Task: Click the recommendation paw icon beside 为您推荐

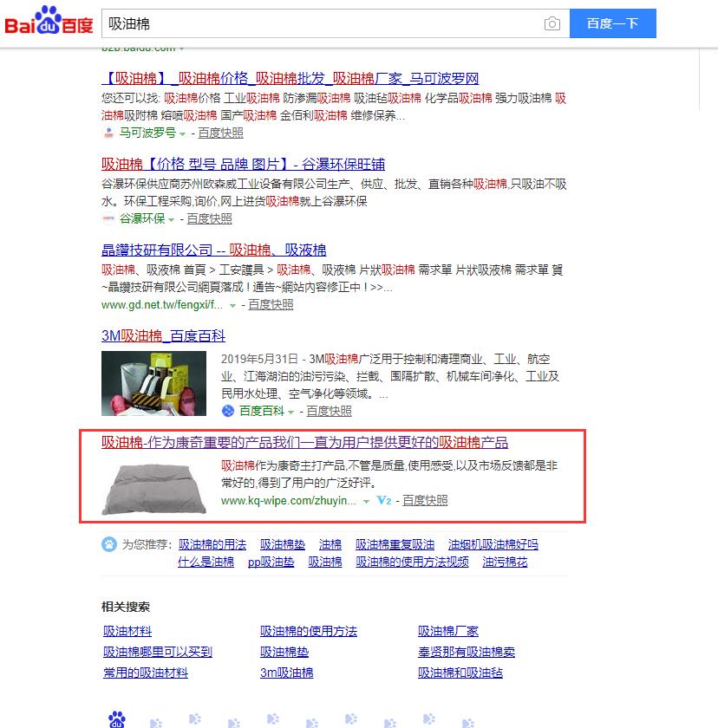Action: [x=109, y=544]
